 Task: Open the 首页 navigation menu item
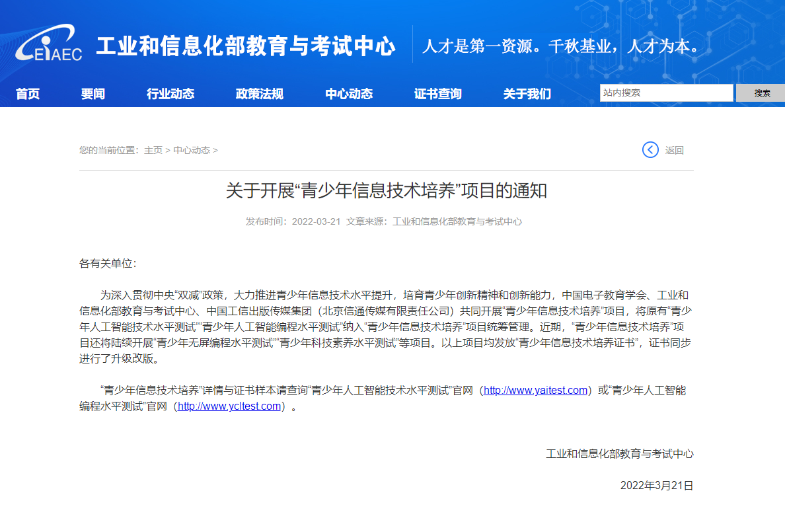point(28,94)
